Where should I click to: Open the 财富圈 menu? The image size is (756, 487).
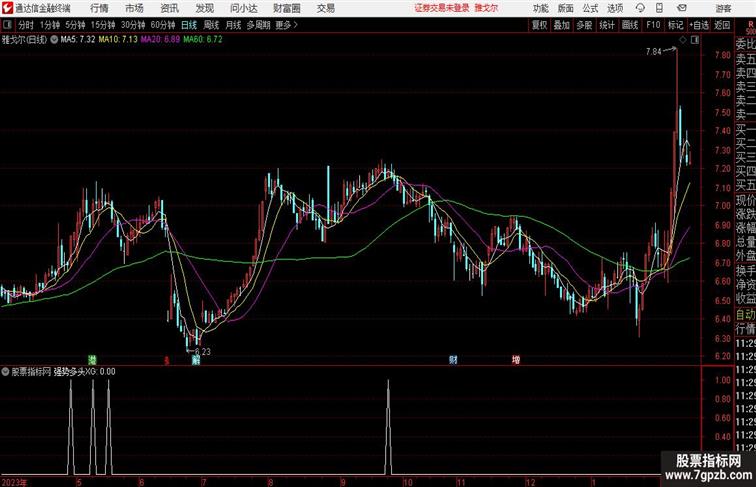[286, 8]
